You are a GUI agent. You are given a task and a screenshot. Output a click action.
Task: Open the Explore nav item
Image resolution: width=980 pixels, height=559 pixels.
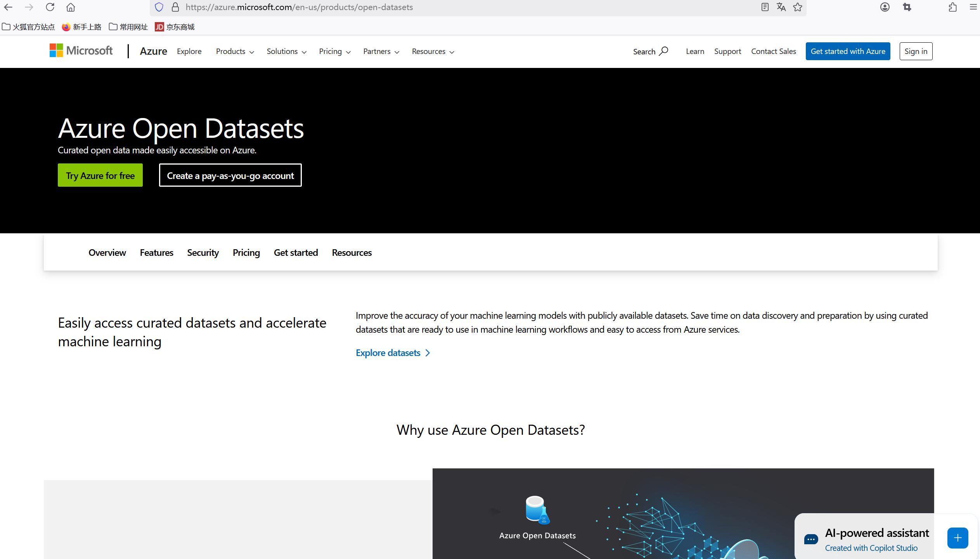[189, 51]
